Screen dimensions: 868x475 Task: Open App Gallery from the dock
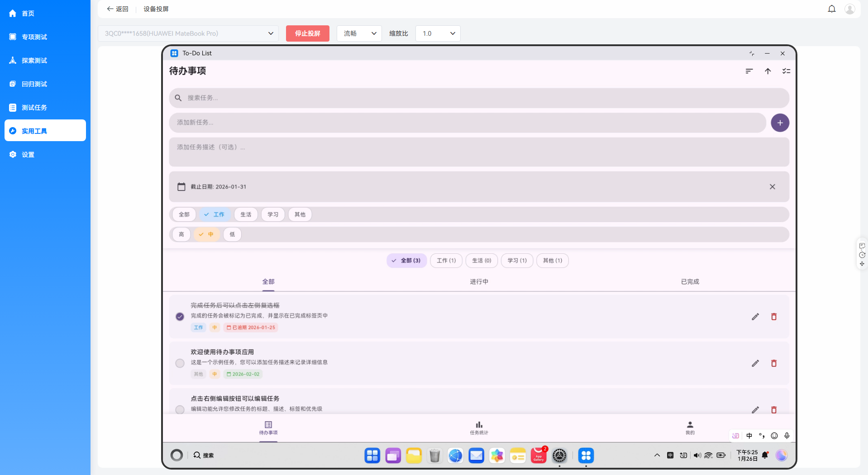(539, 456)
